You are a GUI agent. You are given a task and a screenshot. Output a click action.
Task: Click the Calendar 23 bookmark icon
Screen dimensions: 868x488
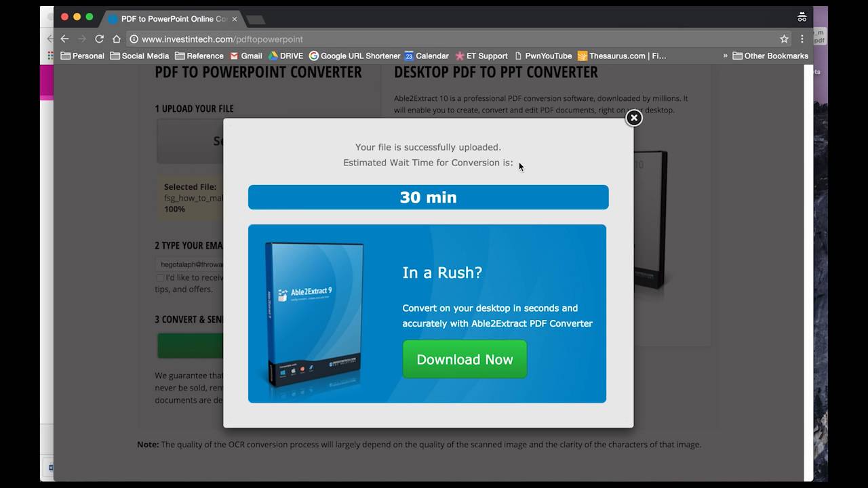[409, 56]
